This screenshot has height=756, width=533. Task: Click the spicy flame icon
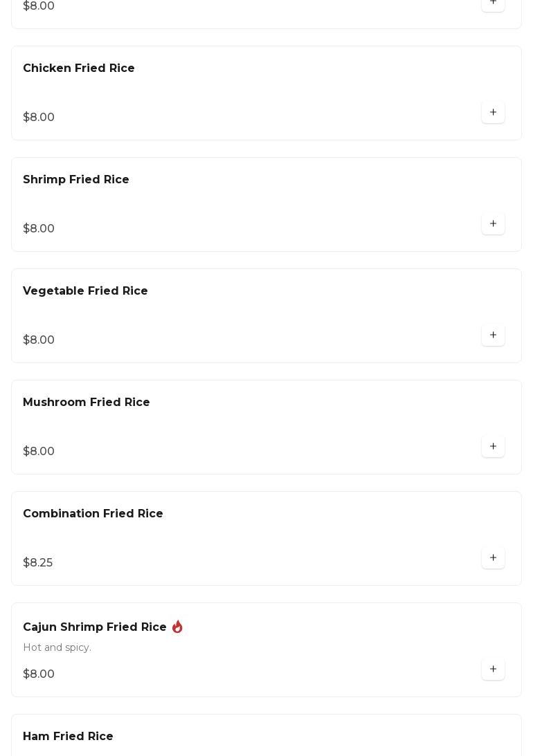coord(178,627)
